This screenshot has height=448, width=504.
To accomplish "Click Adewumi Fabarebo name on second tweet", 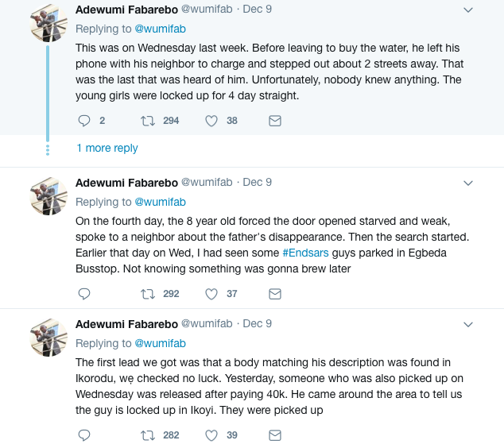I will click(x=126, y=183).
